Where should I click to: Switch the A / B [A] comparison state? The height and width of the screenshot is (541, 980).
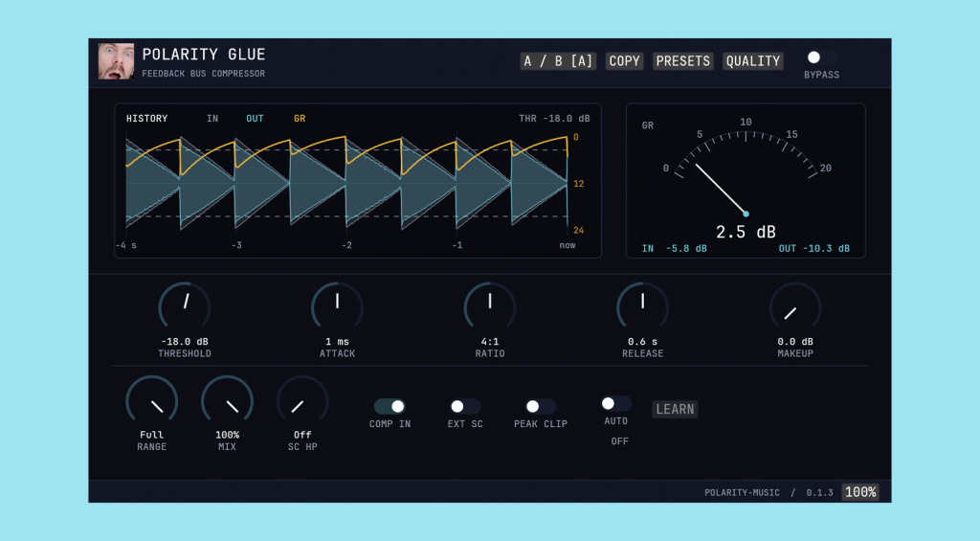(558, 61)
